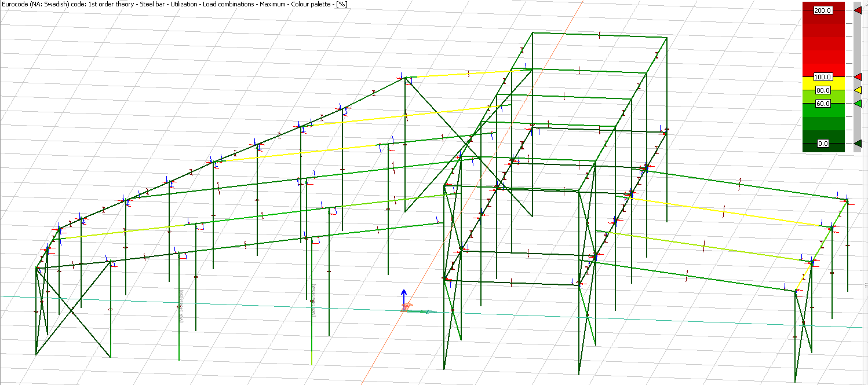Click the green horizontal axis arrow at the origin
868x385 pixels.
click(x=421, y=311)
